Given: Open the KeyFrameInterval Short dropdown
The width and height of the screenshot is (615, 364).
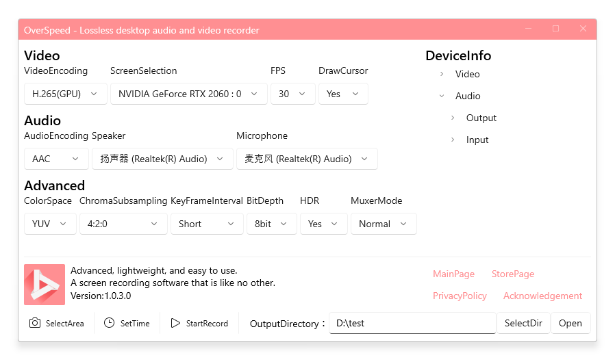Looking at the screenshot, I should click(x=207, y=224).
